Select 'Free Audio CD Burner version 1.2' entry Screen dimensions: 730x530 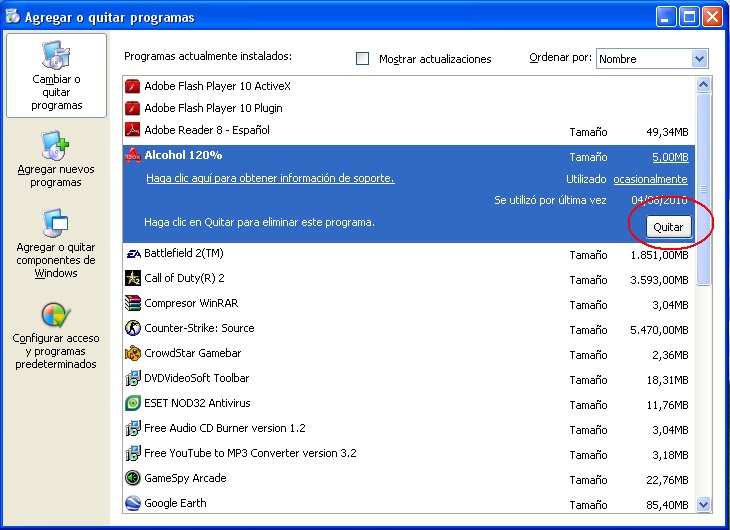[409, 428]
